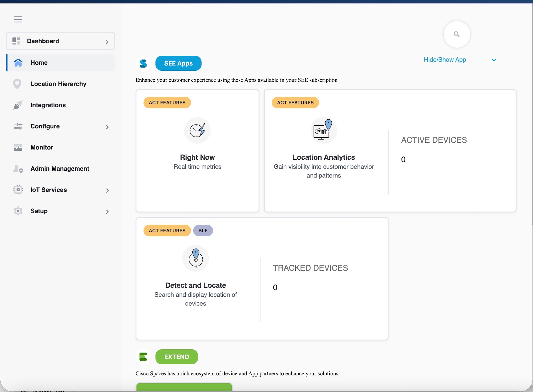The width and height of the screenshot is (533, 392).
Task: Click the blue SEE Apps S logo
Action: (143, 63)
